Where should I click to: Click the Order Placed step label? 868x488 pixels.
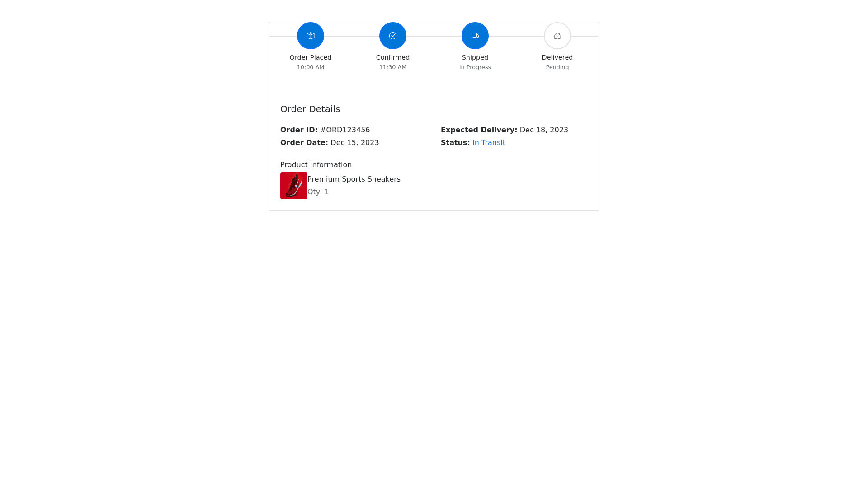[x=311, y=57]
